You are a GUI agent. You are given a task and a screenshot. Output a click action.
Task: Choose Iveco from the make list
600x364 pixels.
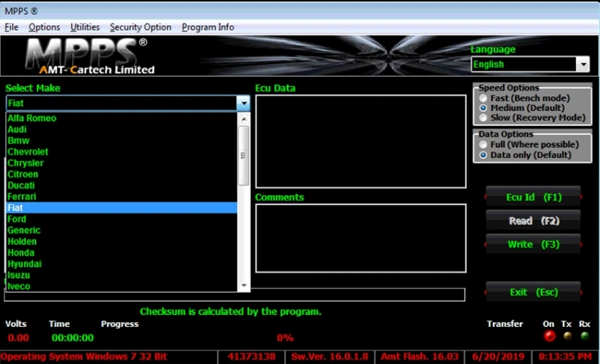pos(122,286)
